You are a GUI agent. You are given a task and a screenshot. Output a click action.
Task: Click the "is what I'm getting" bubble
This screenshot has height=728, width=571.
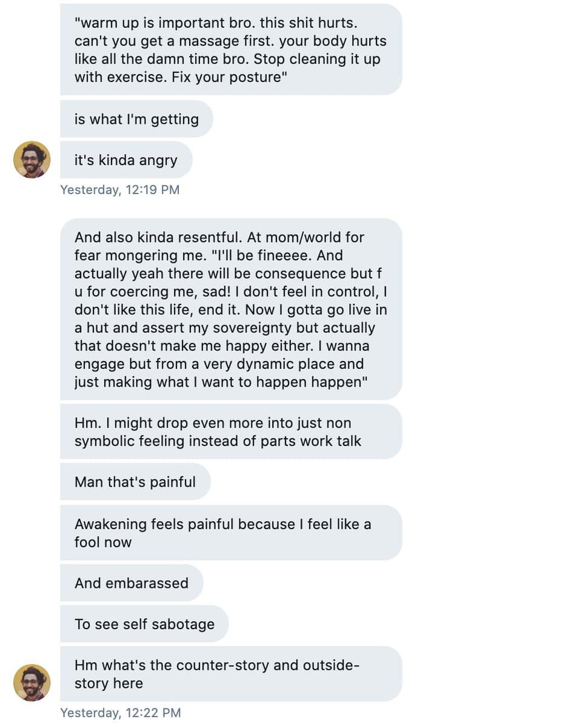tap(136, 119)
